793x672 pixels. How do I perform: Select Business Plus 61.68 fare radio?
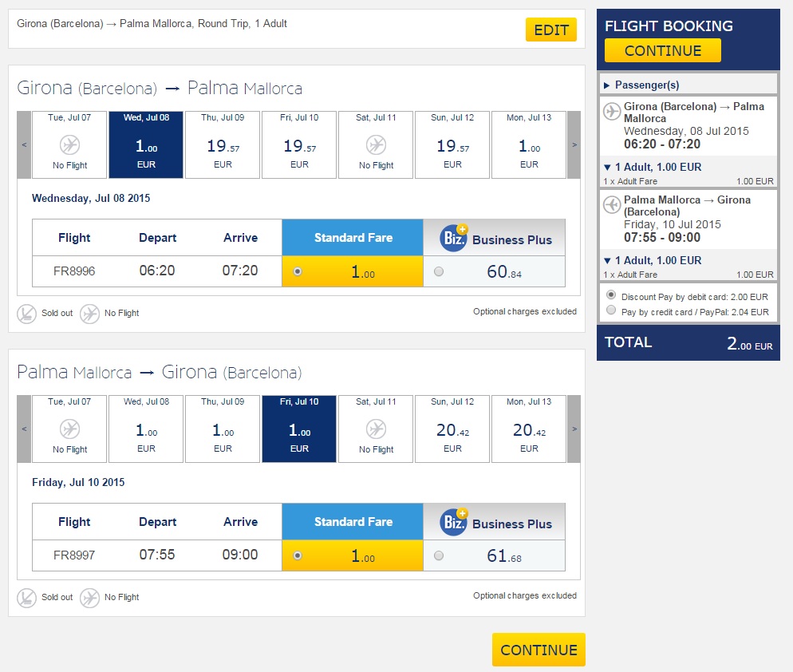pyautogui.click(x=439, y=555)
